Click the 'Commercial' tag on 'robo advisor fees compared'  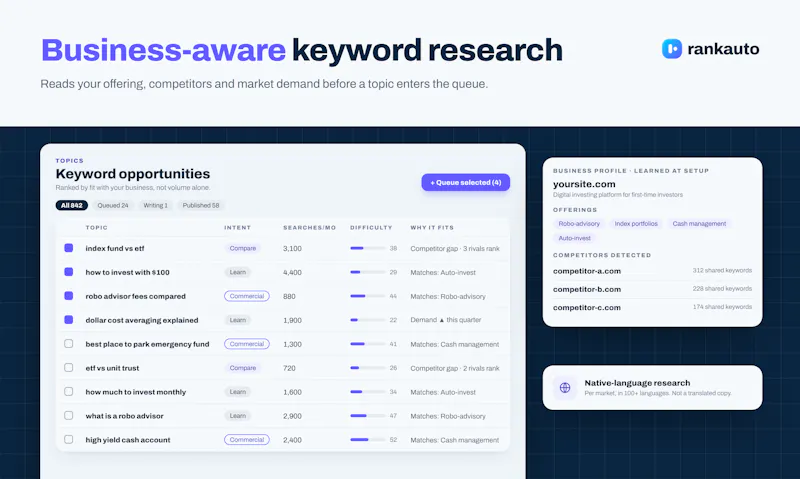246,296
